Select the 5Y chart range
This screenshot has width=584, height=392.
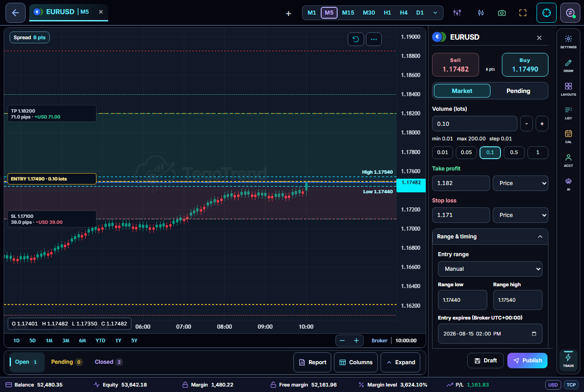(134, 340)
